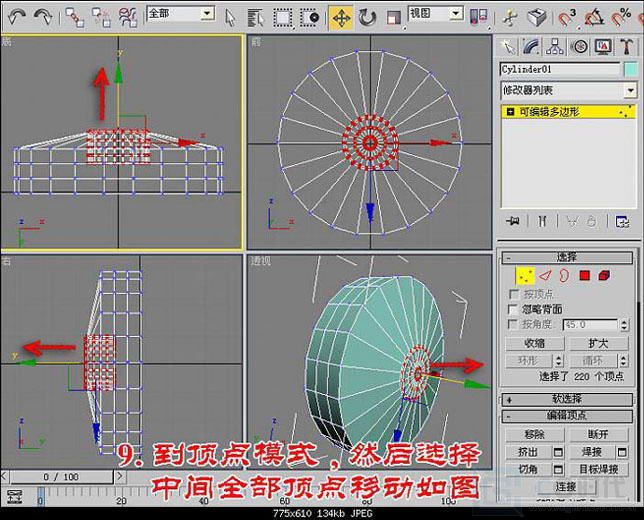Enable the 按顶点 checkbox

(x=513, y=295)
